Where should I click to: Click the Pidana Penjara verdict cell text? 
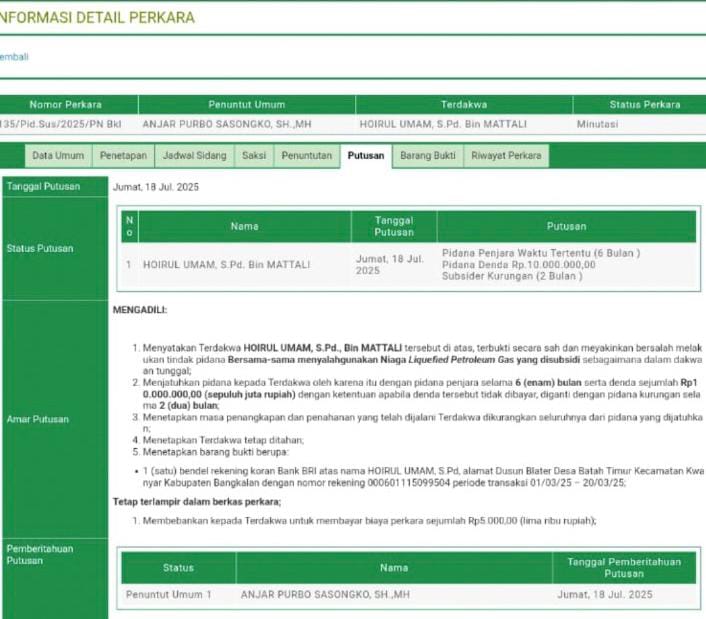pyautogui.click(x=540, y=253)
